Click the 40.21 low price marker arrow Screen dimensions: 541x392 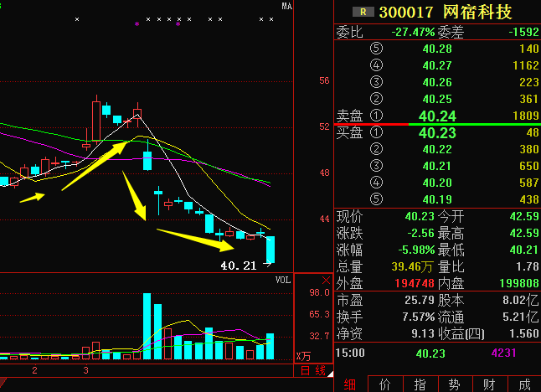pyautogui.click(x=268, y=266)
